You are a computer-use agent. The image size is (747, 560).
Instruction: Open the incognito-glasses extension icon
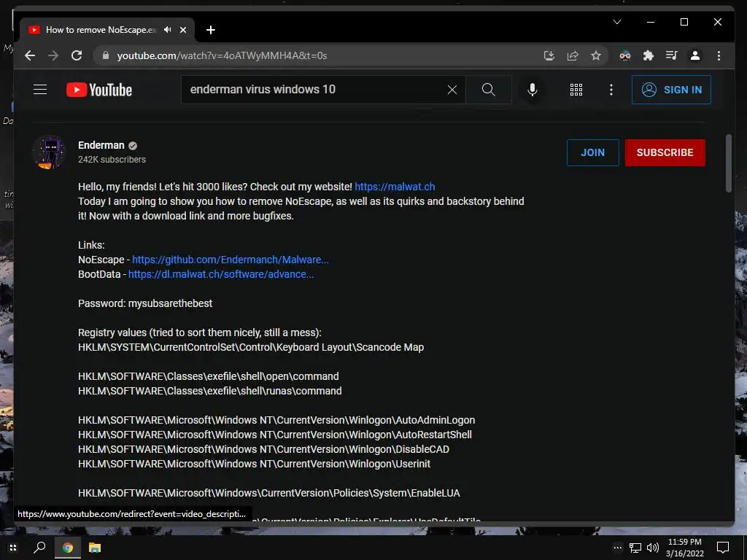tap(625, 55)
